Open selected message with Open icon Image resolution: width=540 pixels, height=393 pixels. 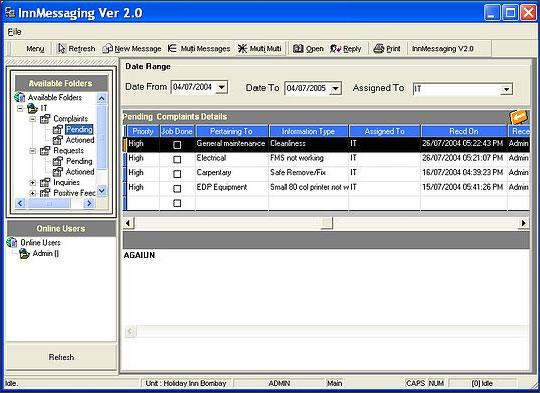298,49
